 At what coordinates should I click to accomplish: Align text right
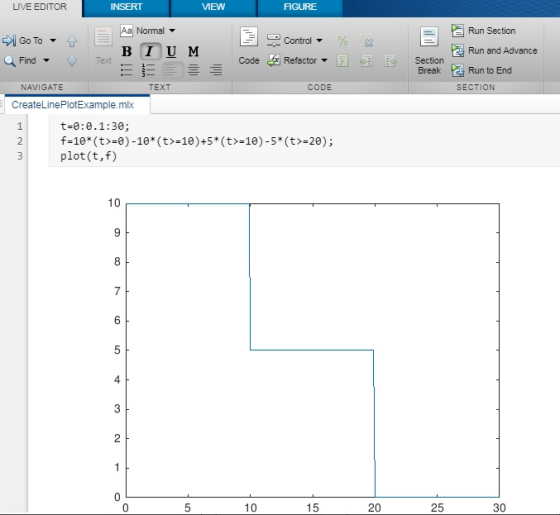(216, 70)
